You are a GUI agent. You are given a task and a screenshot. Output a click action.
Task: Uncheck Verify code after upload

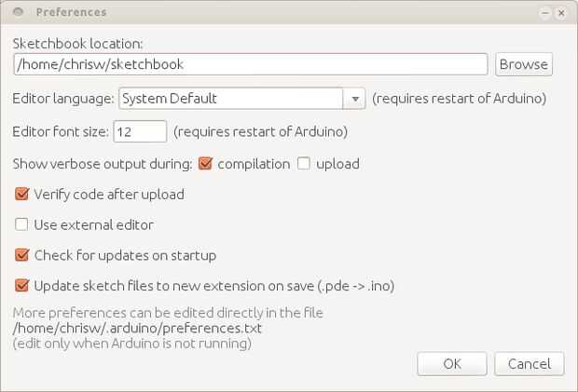tap(22, 195)
